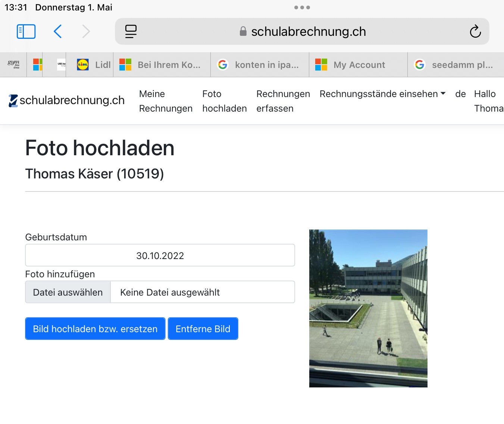
Task: Click the schulabrechnung.ch logo
Action: pos(67,100)
